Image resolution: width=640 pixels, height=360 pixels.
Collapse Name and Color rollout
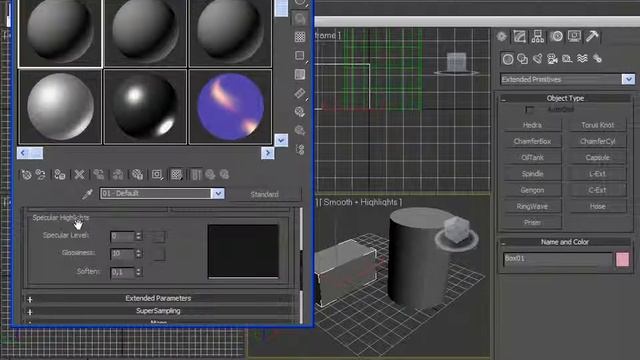(565, 242)
